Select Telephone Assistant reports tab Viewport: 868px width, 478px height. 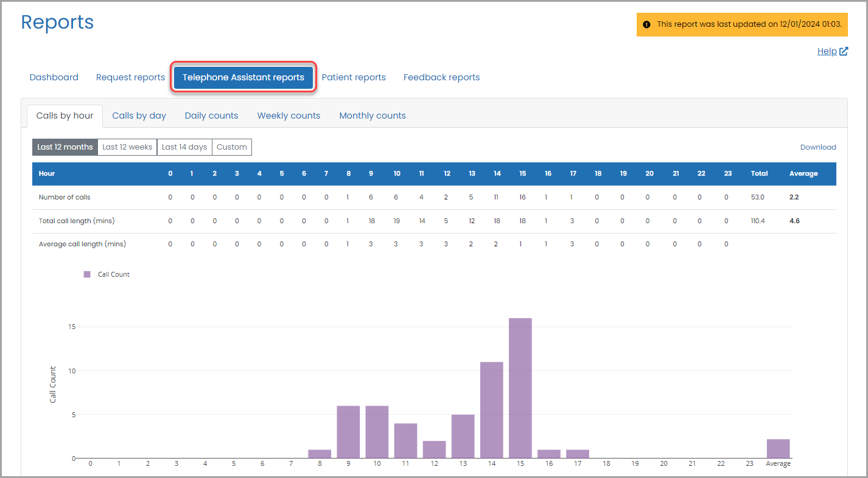tap(243, 77)
